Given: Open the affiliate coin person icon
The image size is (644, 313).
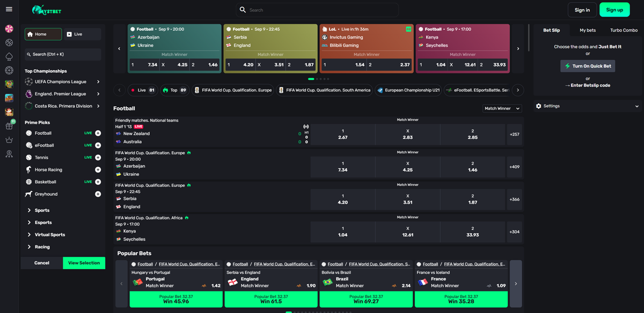Looking at the screenshot, I should (9, 154).
